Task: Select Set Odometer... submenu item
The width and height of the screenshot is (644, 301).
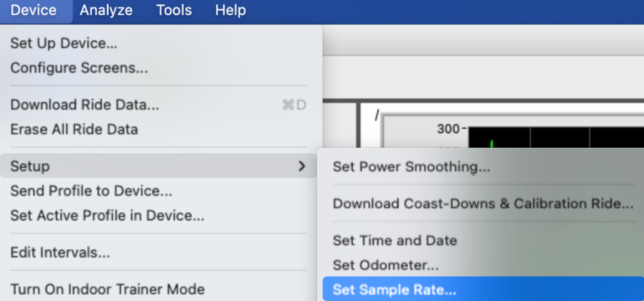Action: [x=386, y=265]
